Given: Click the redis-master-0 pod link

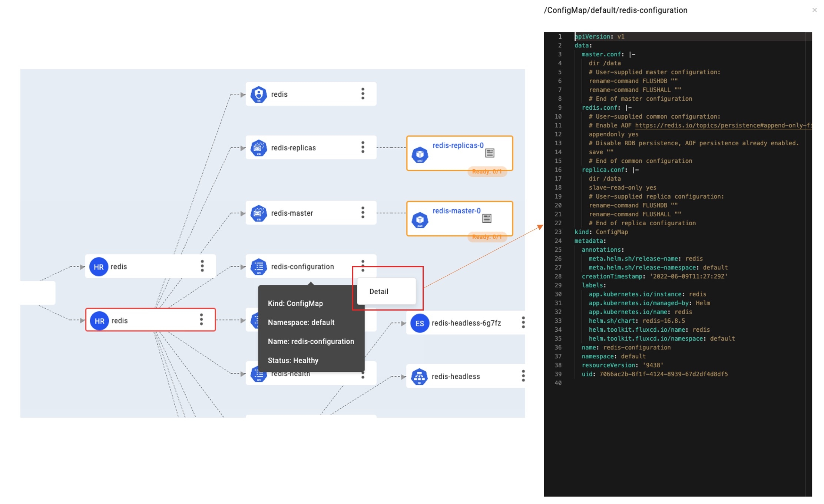Looking at the screenshot, I should (456, 211).
